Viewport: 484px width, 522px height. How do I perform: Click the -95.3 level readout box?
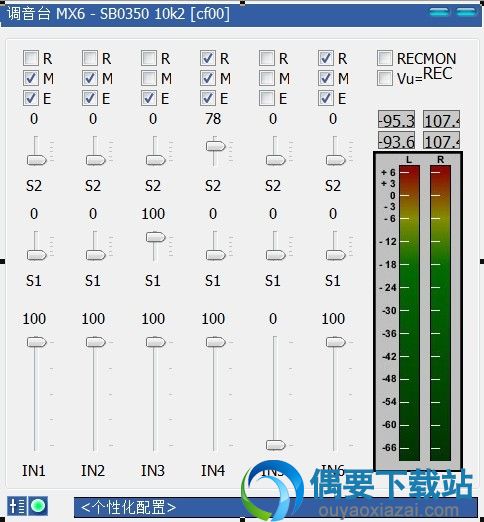(x=396, y=120)
